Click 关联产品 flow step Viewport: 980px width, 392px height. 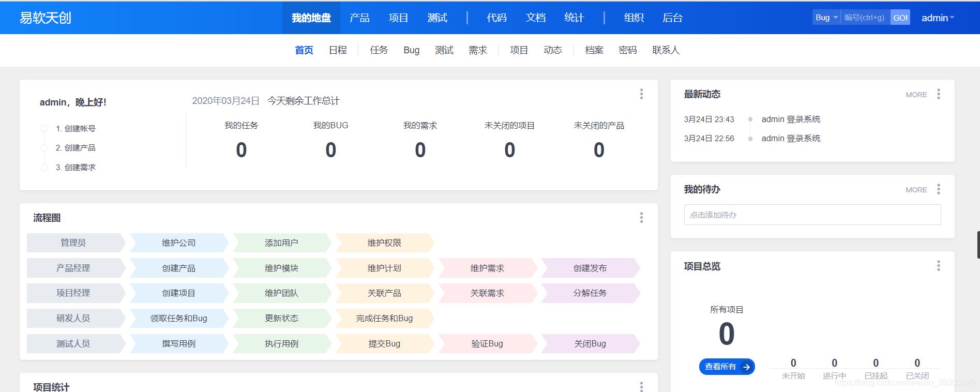[385, 293]
